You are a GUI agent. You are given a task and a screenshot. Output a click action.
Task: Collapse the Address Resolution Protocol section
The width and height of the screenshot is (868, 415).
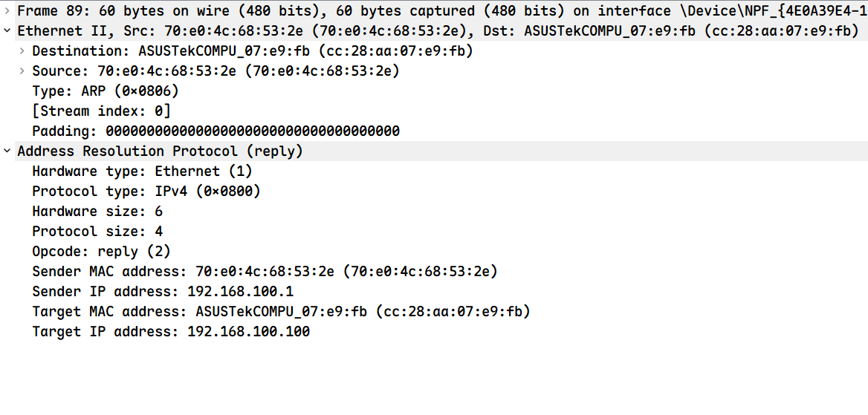pyautogui.click(x=7, y=151)
